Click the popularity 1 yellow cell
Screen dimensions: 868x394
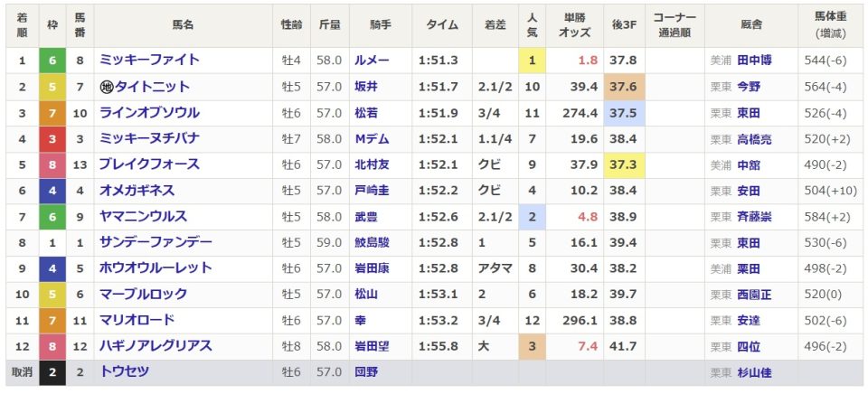click(532, 61)
